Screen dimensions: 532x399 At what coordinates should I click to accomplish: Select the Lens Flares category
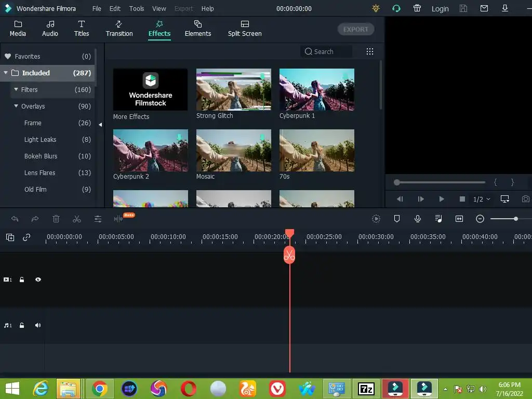[x=52, y=172]
